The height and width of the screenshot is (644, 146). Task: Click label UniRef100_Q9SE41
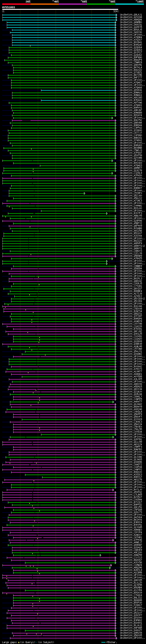(131, 90)
